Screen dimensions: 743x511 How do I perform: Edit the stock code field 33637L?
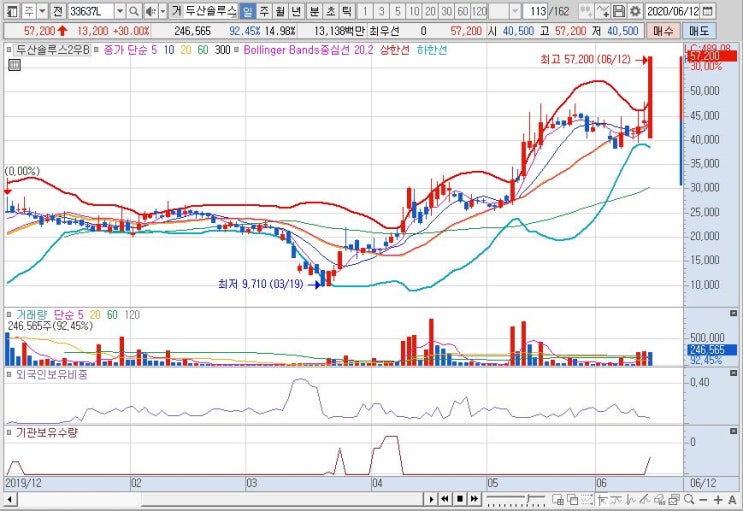[91, 10]
